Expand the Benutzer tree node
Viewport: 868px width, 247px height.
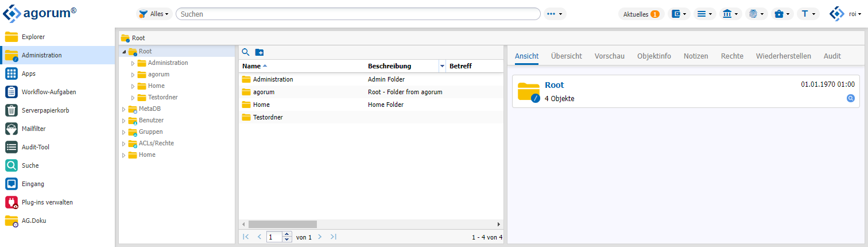pos(123,120)
